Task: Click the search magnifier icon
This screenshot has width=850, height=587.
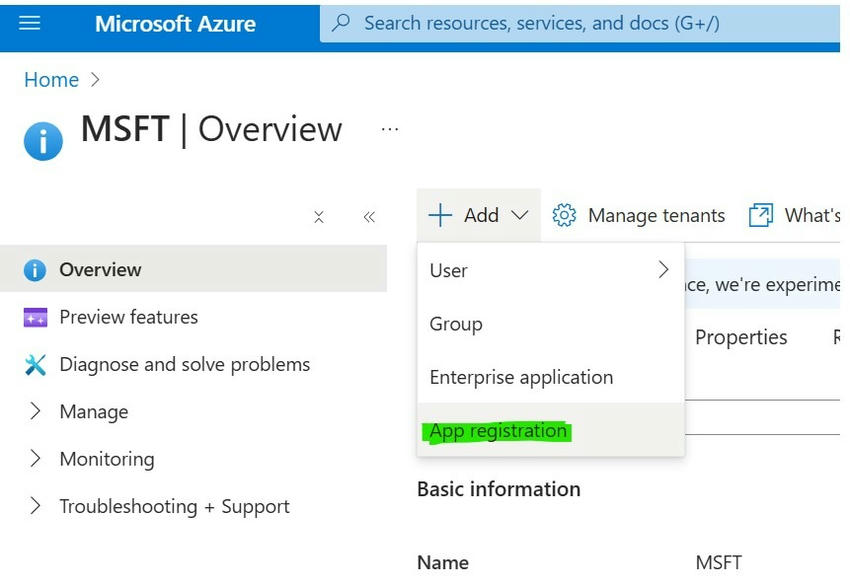Action: pos(339,23)
